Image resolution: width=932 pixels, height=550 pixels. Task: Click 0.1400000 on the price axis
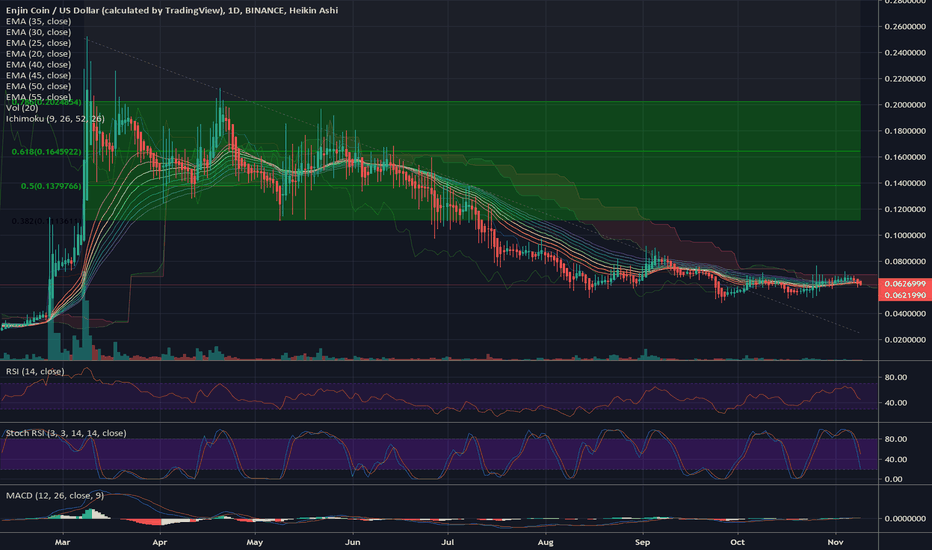click(x=905, y=184)
